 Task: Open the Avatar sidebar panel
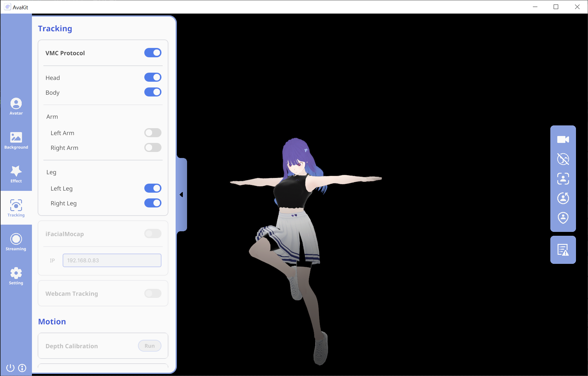coord(16,106)
